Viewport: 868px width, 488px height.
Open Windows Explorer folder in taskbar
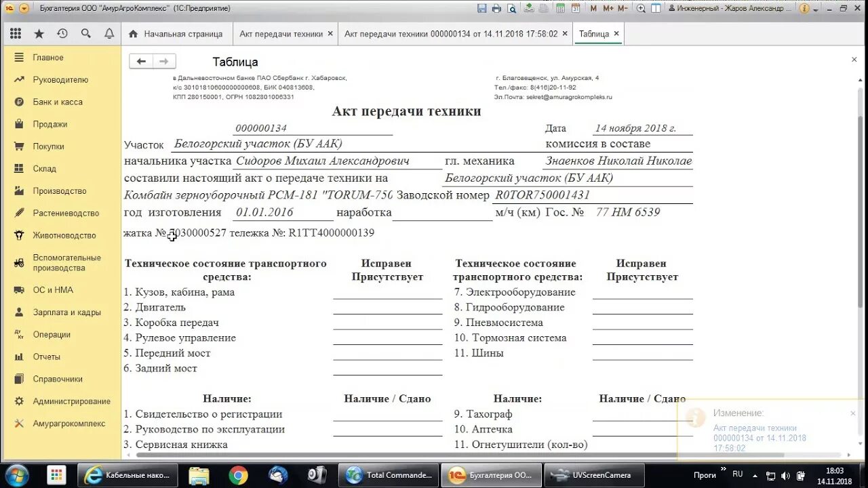tap(199, 475)
